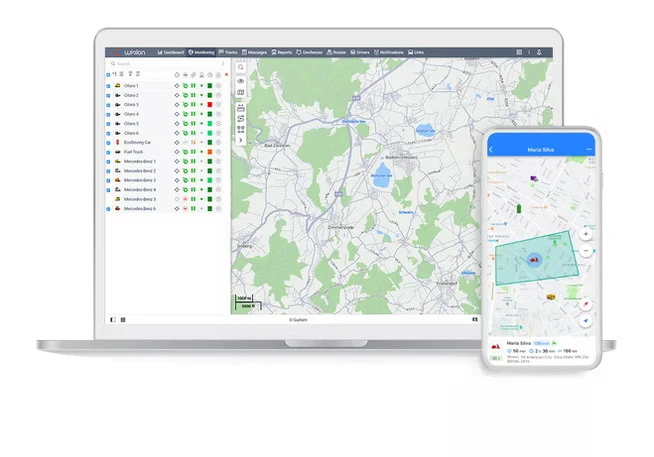Click the vehicle icon next to Fuel Truck
The height and width of the screenshot is (457, 654).
[118, 152]
